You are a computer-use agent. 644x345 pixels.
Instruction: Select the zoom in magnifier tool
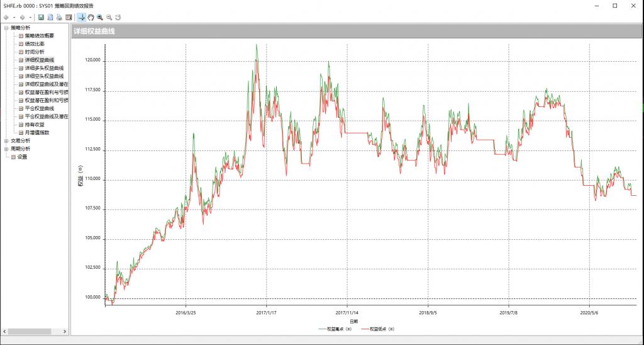coord(100,17)
